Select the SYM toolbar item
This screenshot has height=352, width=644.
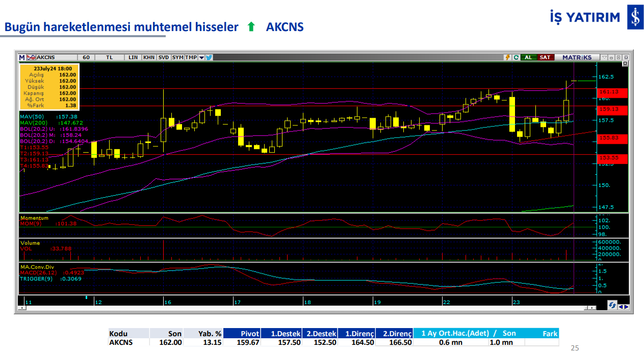click(x=177, y=58)
